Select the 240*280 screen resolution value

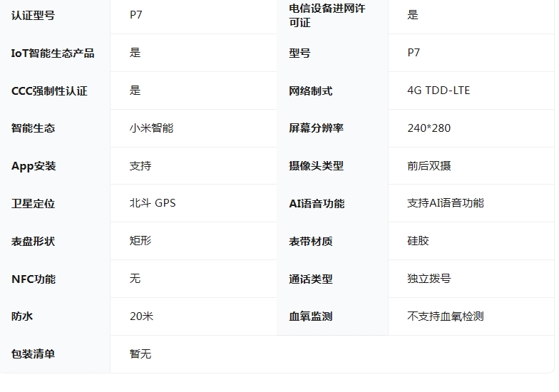[429, 128]
